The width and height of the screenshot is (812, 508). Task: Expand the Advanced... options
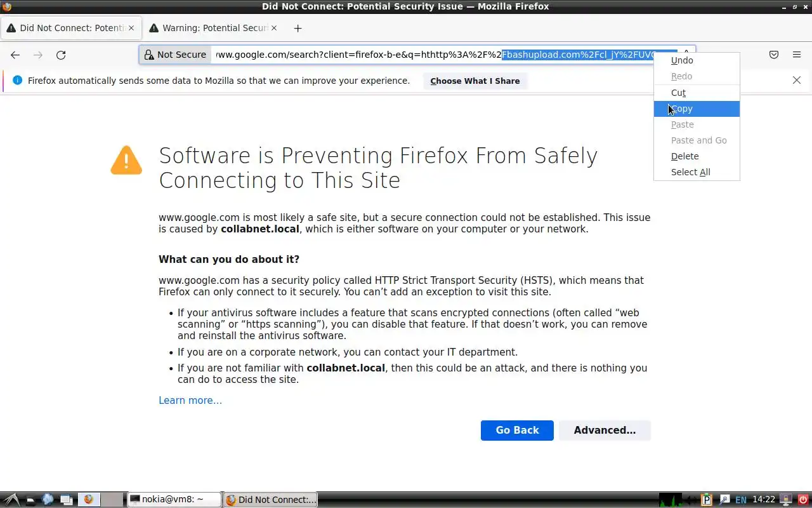pos(605,430)
